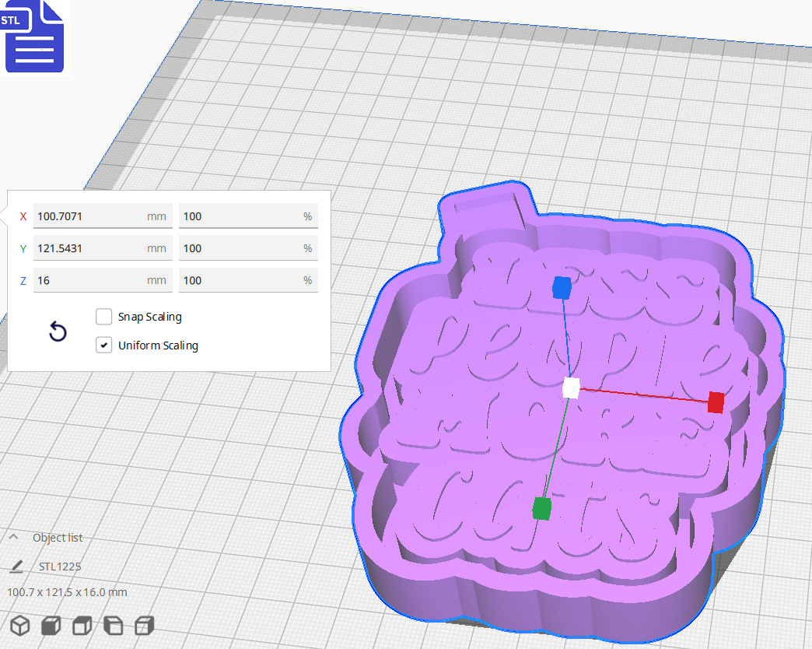The width and height of the screenshot is (812, 649).
Task: Switch to the left side view preset
Action: [112, 625]
